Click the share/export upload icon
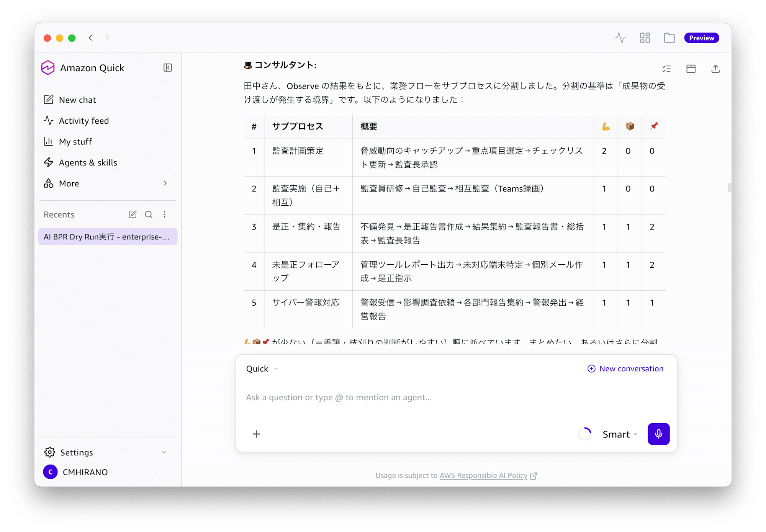The height and width of the screenshot is (532, 766). (x=715, y=69)
